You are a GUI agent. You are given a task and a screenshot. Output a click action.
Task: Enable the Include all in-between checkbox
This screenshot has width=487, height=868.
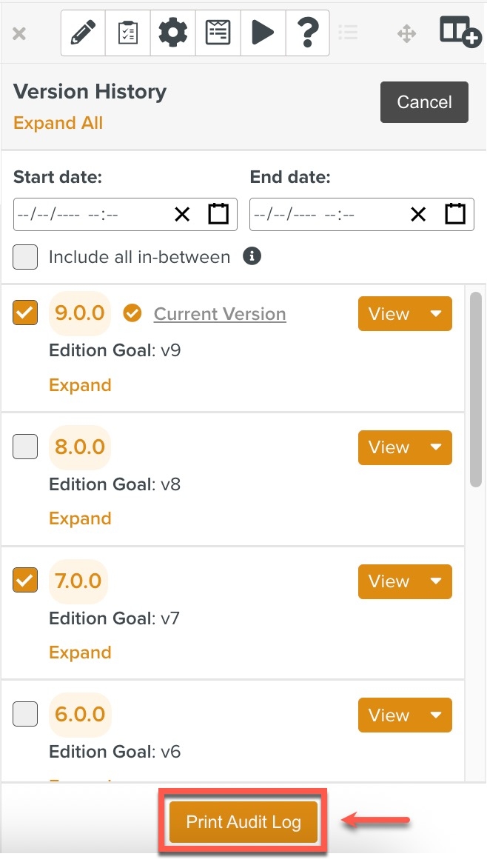(x=25, y=257)
